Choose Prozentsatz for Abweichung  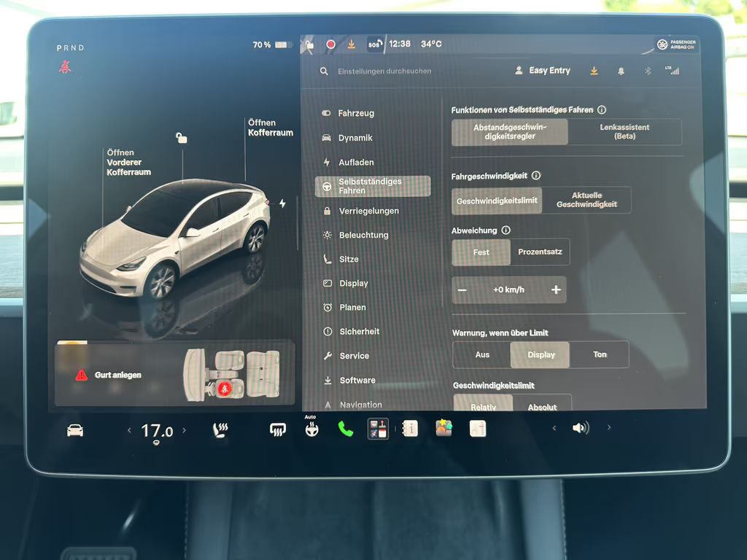pyautogui.click(x=540, y=252)
